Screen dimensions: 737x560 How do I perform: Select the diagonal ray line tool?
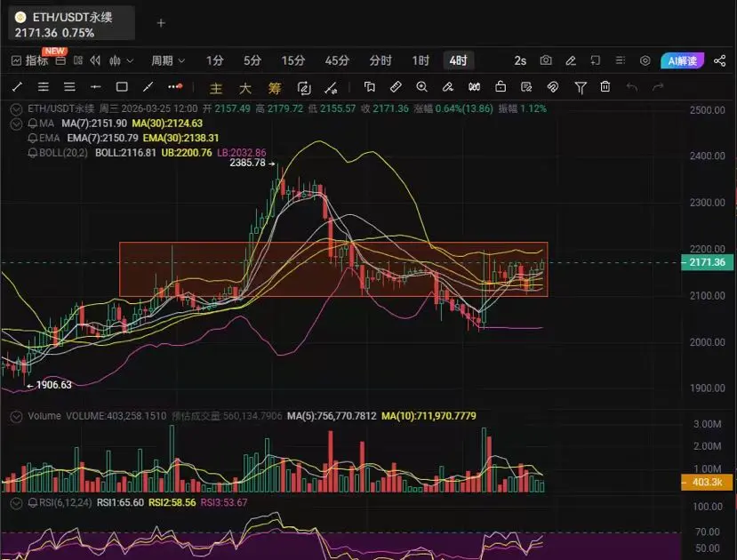(148, 87)
